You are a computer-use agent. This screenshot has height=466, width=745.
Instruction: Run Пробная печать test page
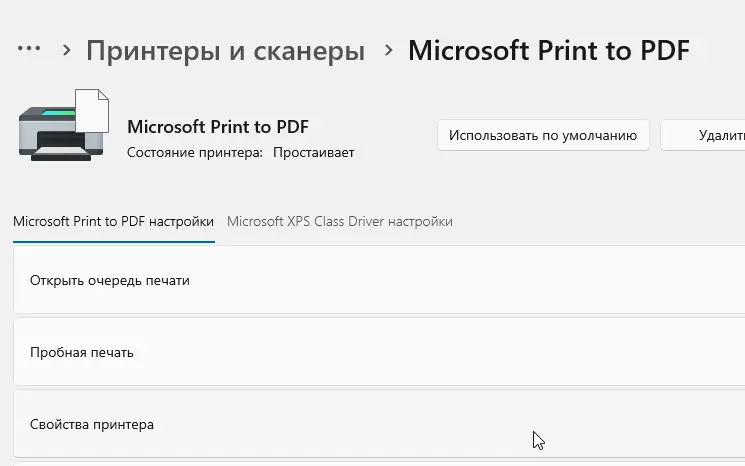[x=379, y=352]
